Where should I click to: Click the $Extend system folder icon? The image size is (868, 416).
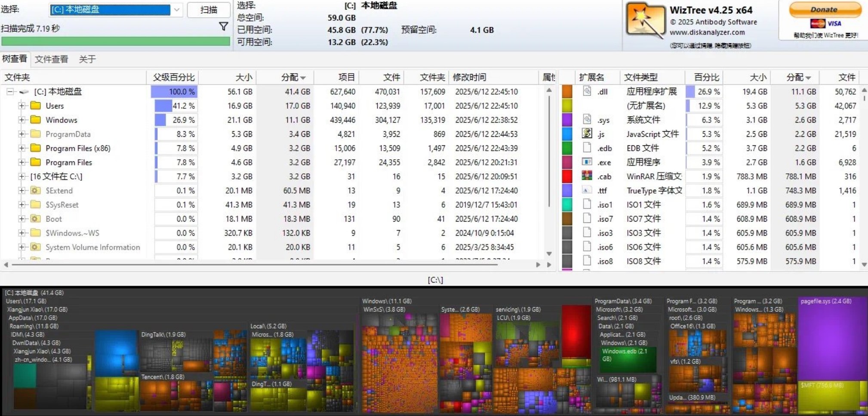click(36, 191)
